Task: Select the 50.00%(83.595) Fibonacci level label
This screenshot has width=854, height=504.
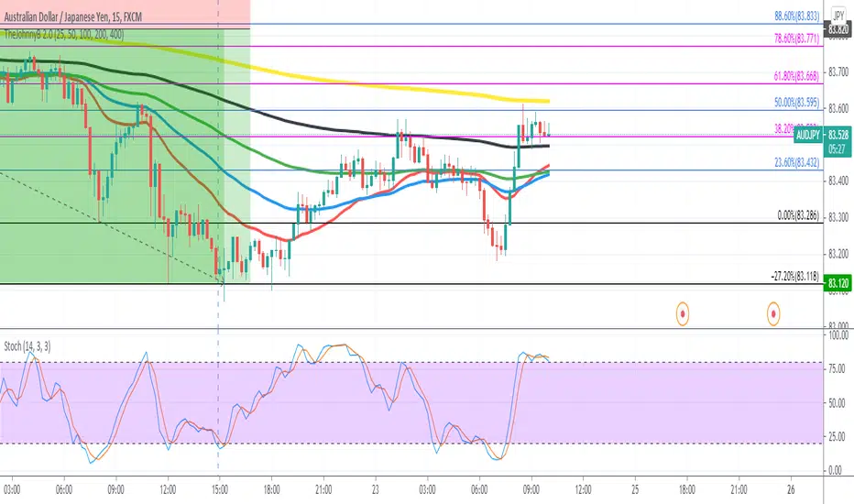Action: (796, 103)
